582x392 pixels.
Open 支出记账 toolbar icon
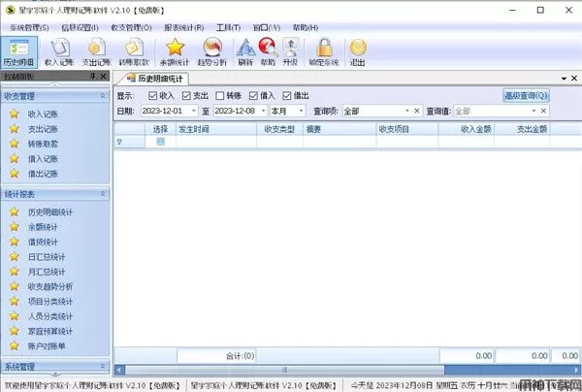click(x=96, y=52)
